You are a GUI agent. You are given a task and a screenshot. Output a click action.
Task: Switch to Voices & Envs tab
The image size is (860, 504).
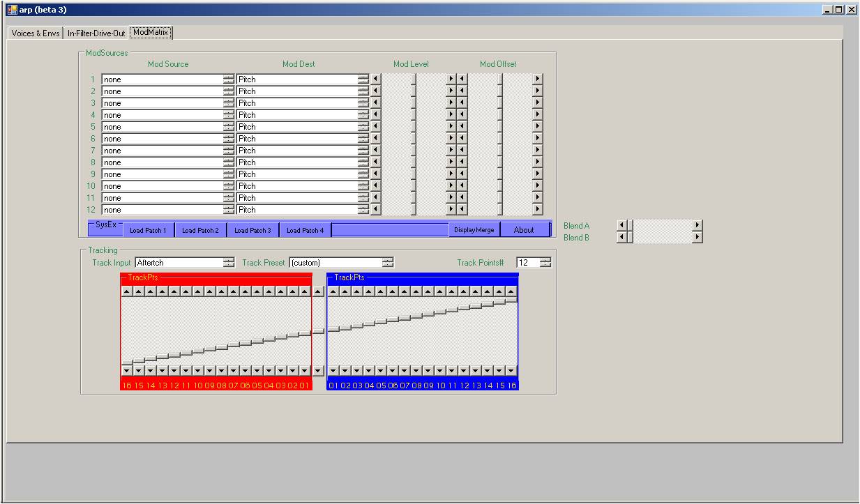click(36, 33)
